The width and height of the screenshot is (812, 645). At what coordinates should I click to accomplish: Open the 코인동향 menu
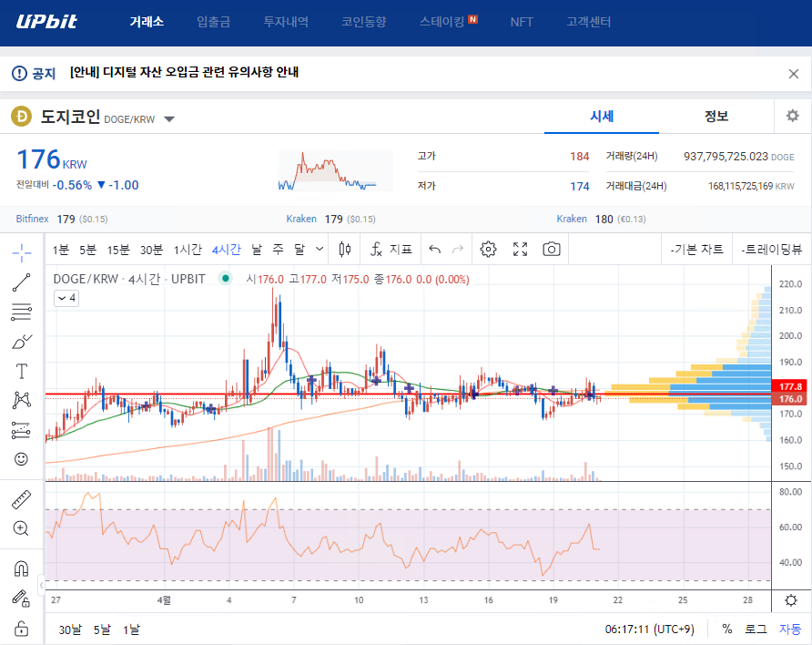click(363, 22)
